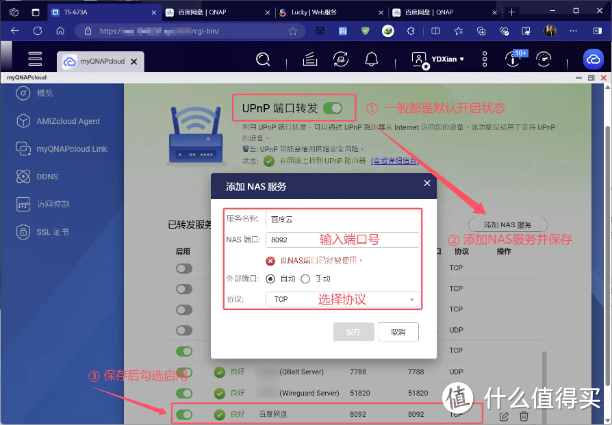The height and width of the screenshot is (425, 612).
Task: Open the user account icon beside YDXian
Action: [x=419, y=60]
